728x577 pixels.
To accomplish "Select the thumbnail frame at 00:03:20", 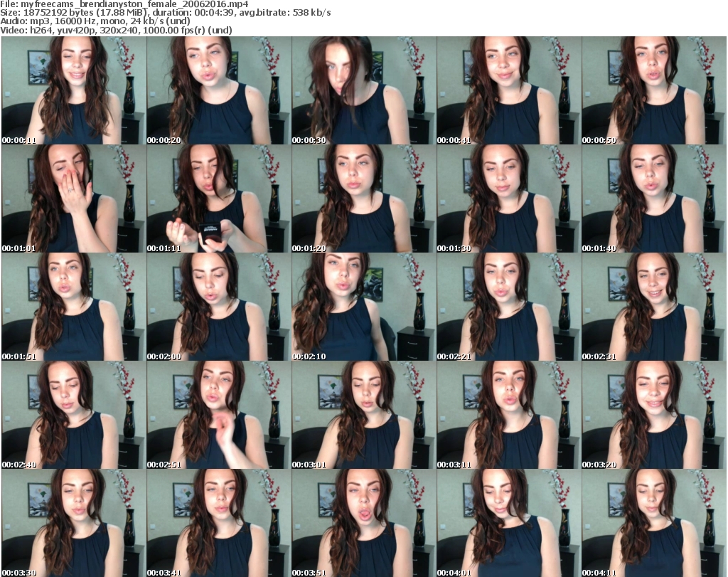I will [654, 415].
